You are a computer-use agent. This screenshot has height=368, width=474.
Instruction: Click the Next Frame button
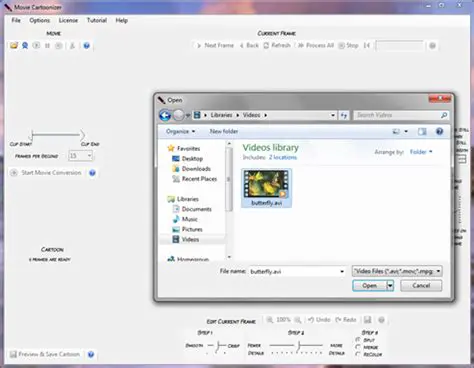[215, 45]
